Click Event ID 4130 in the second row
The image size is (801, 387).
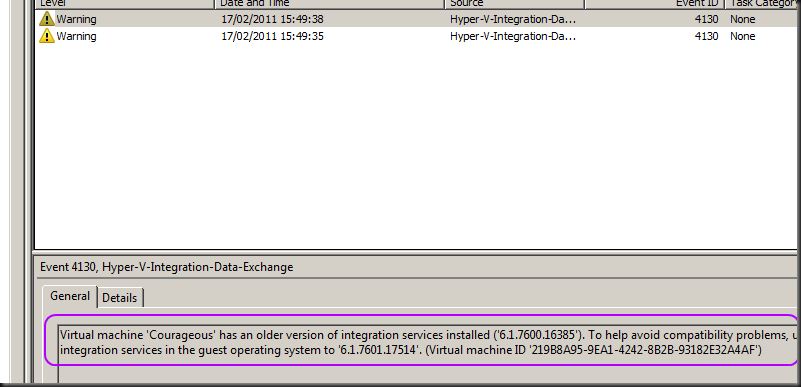click(x=706, y=36)
